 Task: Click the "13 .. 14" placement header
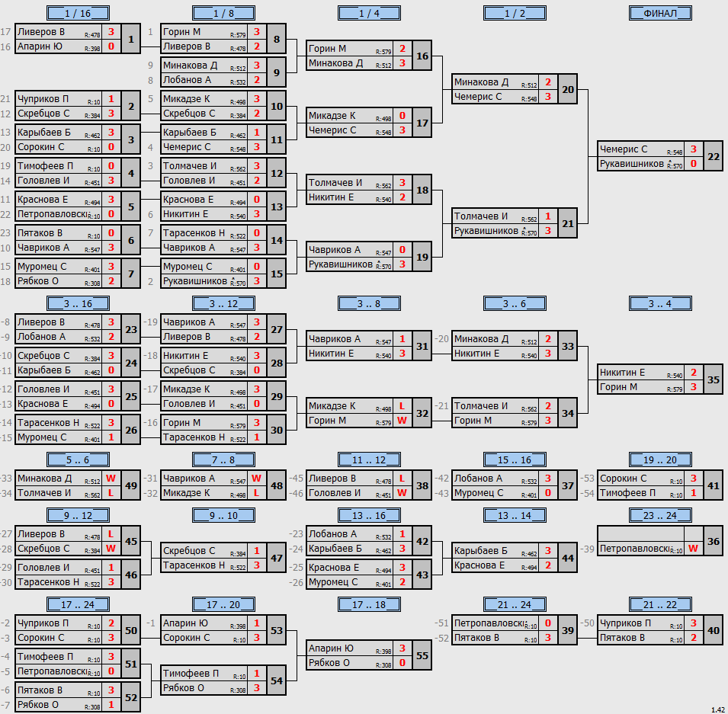click(x=515, y=515)
